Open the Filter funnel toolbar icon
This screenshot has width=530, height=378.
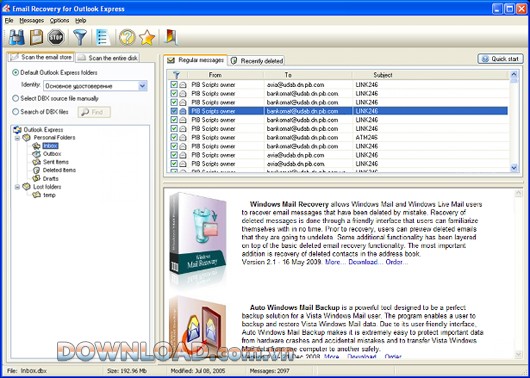80,37
